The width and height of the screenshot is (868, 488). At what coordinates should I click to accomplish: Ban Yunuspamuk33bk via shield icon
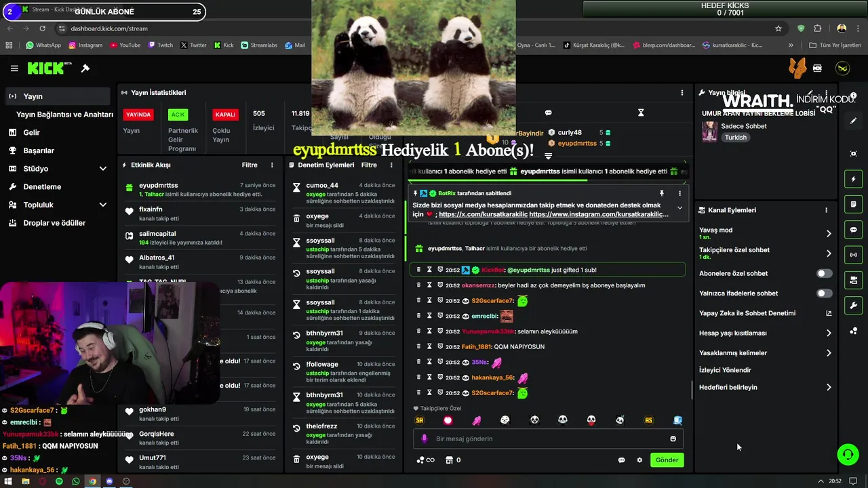[x=440, y=331]
